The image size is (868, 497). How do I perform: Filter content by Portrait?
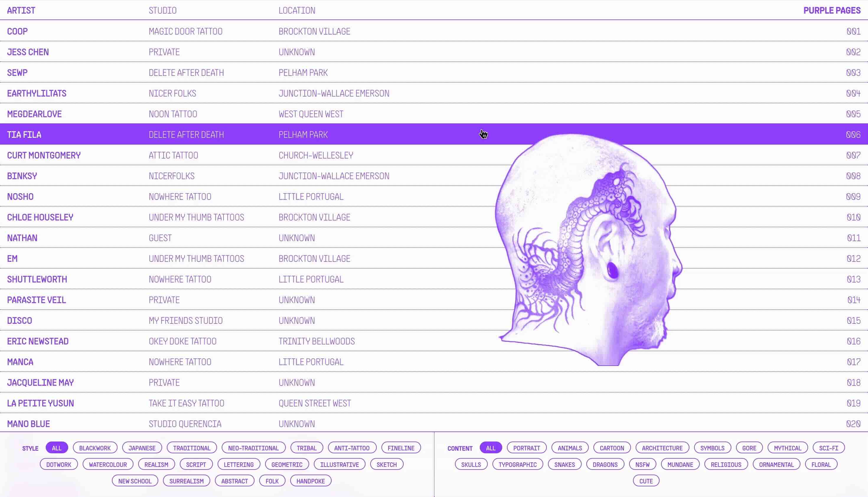coord(526,448)
